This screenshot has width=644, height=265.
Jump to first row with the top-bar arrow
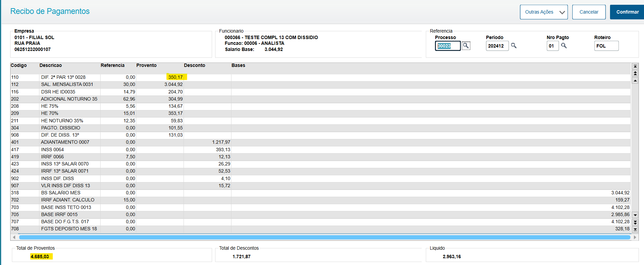pos(635,66)
